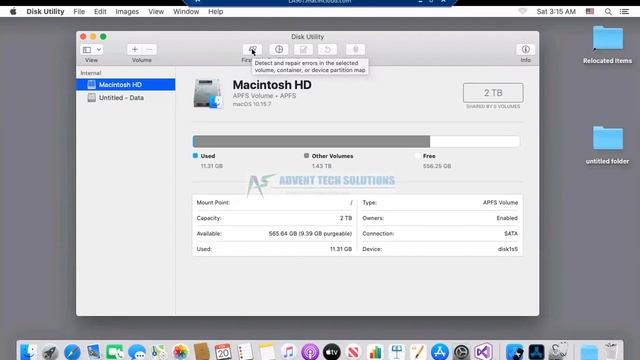The image size is (640, 360).
Task: Click the Connection SATA row
Action: [x=440, y=233]
